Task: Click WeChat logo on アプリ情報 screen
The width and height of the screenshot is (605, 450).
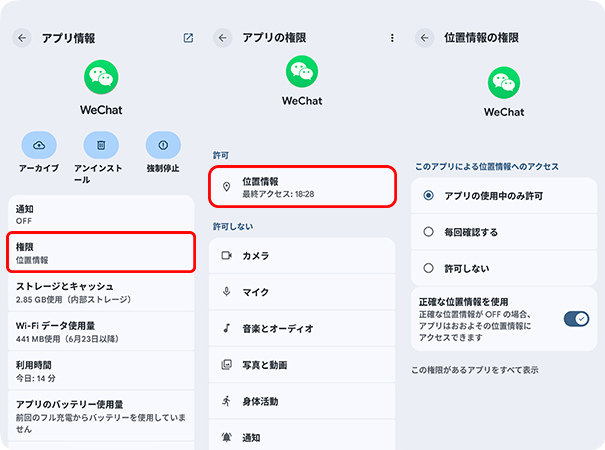Action: click(x=101, y=77)
